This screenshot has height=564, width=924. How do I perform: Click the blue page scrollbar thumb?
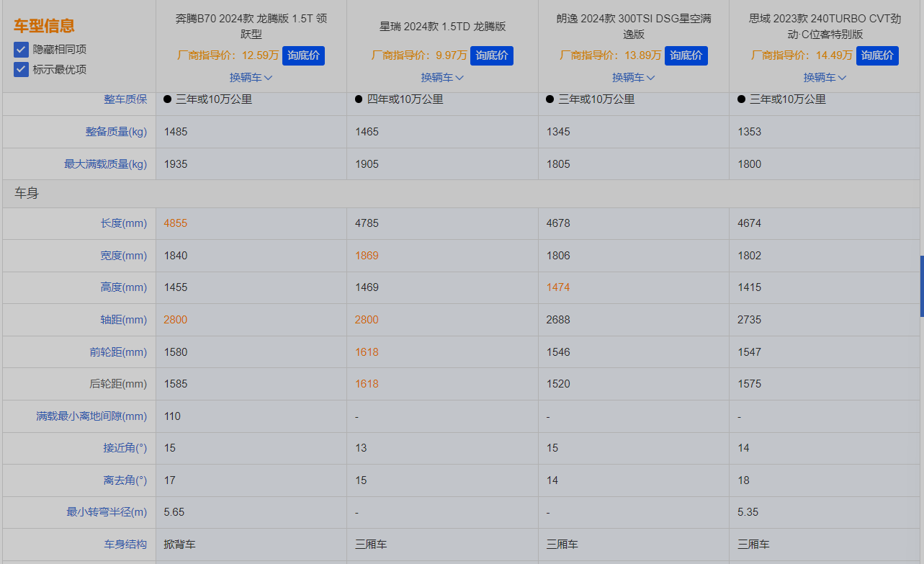point(922,286)
